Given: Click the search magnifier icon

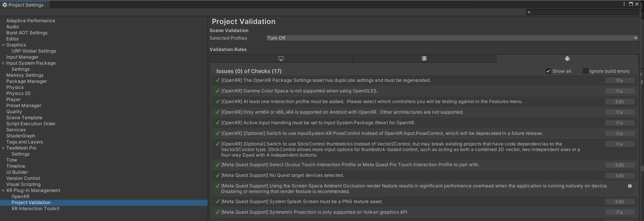Looking at the screenshot, I should pos(529,12).
